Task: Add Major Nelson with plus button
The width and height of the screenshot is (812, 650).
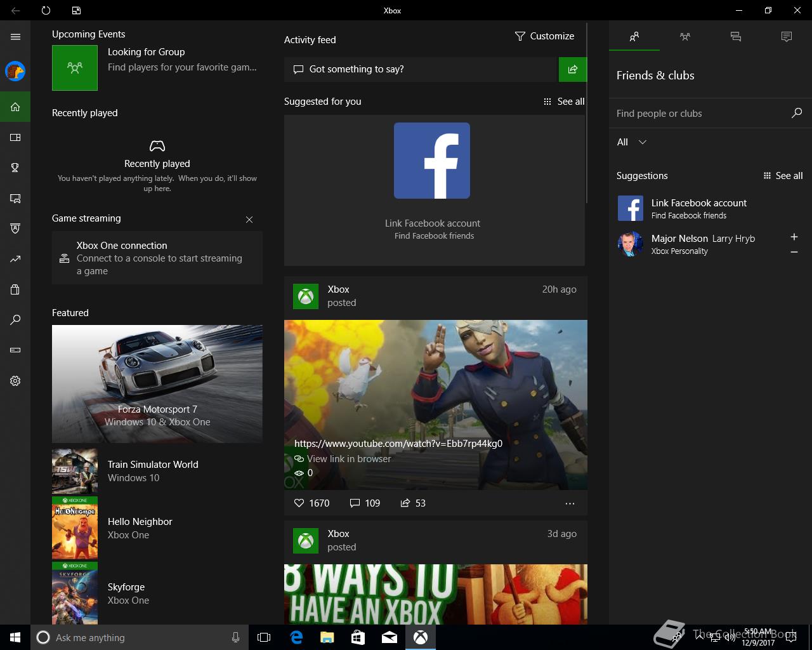Action: [794, 237]
